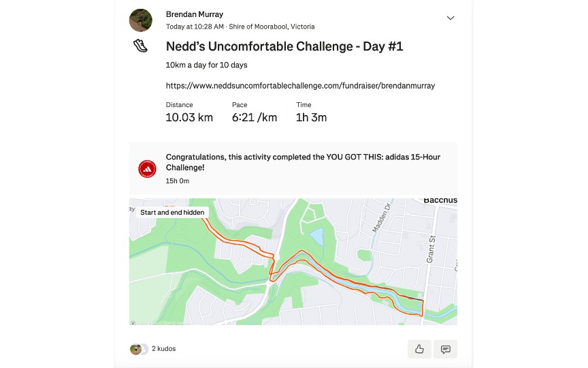Expand the activity options chevron
The width and height of the screenshot is (588, 368).
pyautogui.click(x=451, y=18)
